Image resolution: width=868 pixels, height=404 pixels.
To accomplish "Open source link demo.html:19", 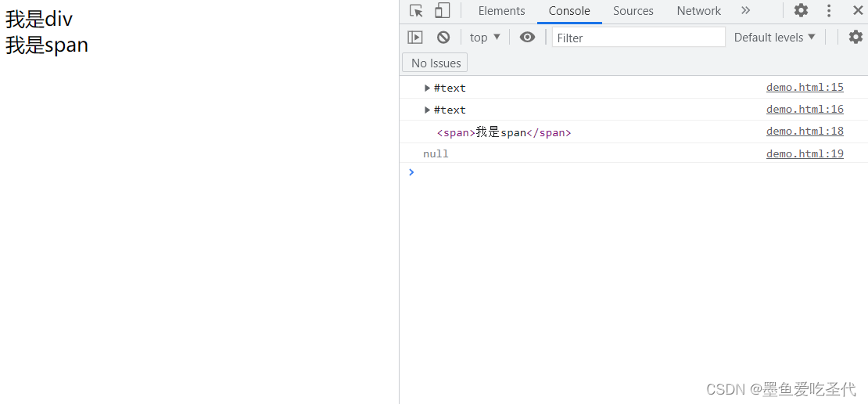I will [805, 153].
